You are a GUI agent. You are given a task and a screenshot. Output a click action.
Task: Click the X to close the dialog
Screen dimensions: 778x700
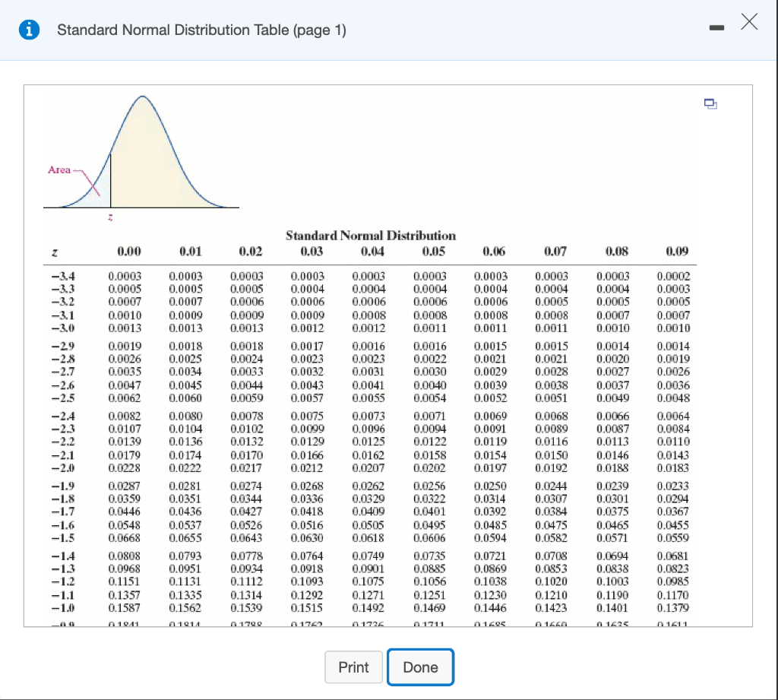point(749,22)
